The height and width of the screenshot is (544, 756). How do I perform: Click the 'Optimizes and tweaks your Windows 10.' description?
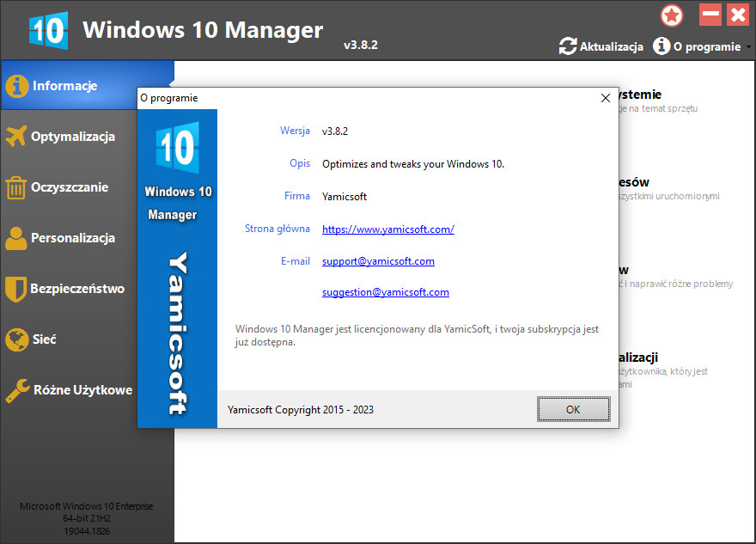click(x=413, y=164)
